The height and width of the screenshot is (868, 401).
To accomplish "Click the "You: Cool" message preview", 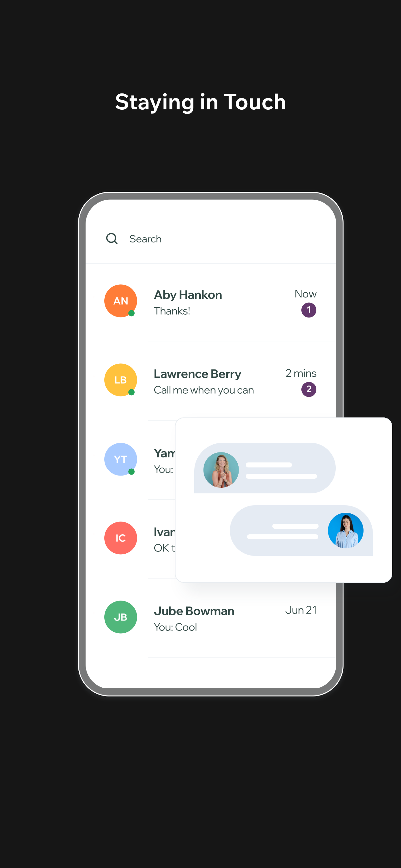I will 175,627.
